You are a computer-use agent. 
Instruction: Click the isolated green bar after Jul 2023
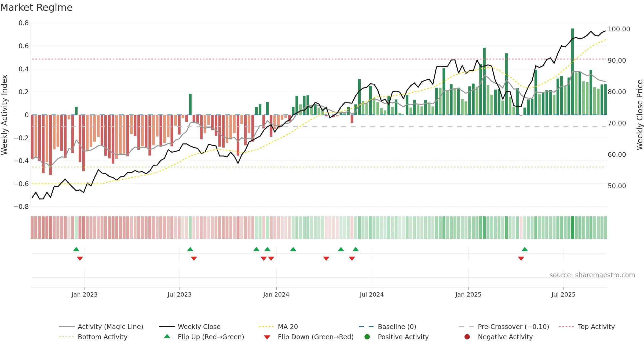coord(190,104)
